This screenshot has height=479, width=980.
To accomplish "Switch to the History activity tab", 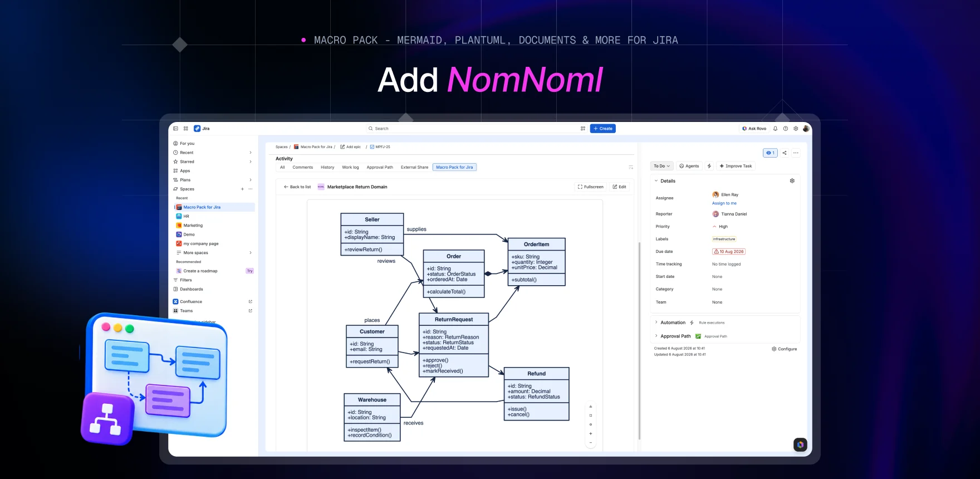I will (327, 167).
